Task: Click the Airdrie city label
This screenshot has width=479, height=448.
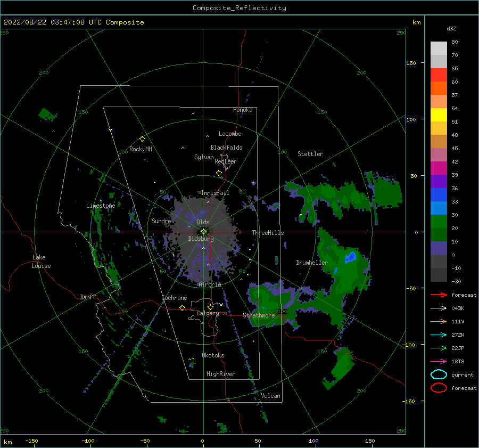Action: (210, 284)
